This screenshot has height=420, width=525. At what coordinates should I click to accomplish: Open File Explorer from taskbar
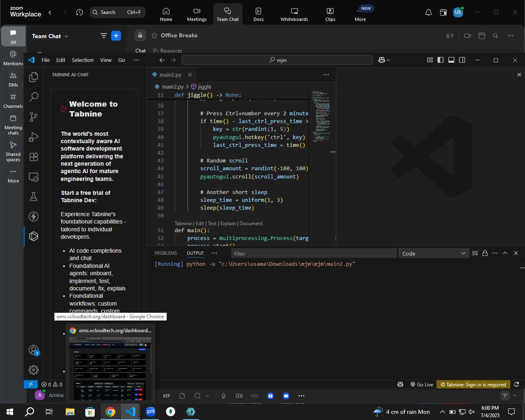click(70, 411)
